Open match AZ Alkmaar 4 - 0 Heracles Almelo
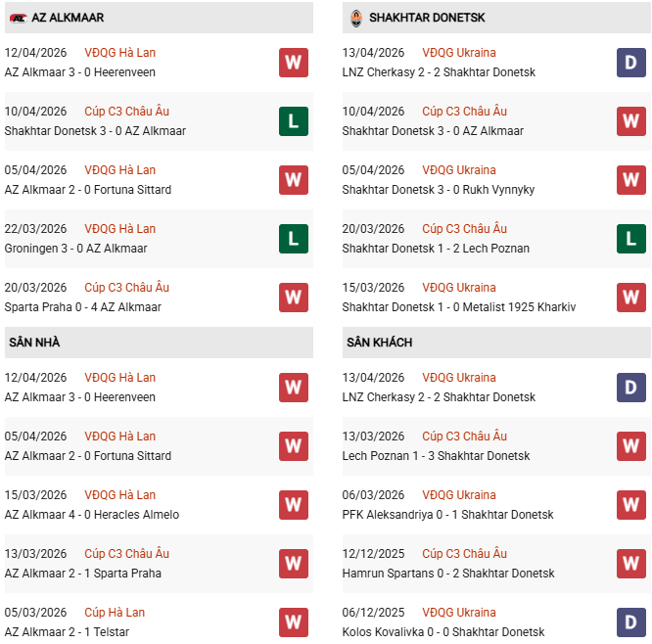This screenshot has height=644, width=652. (x=92, y=515)
